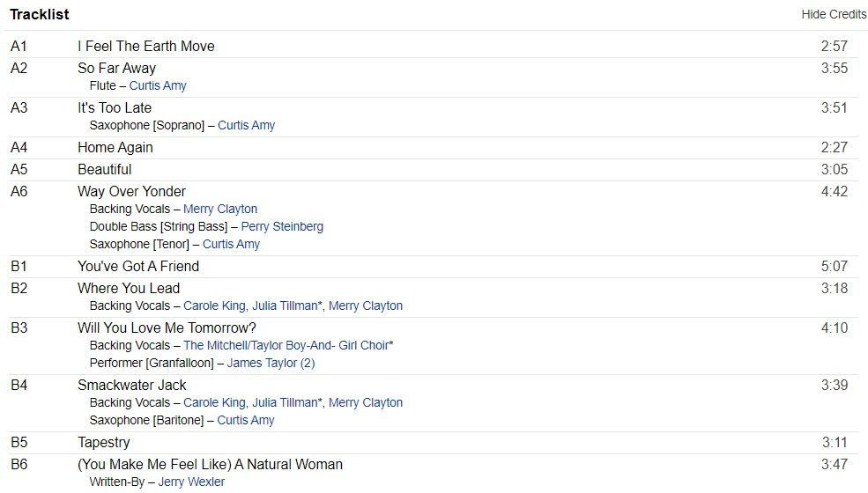Open Curtis Amy baritone saxophone credit link

click(x=246, y=420)
